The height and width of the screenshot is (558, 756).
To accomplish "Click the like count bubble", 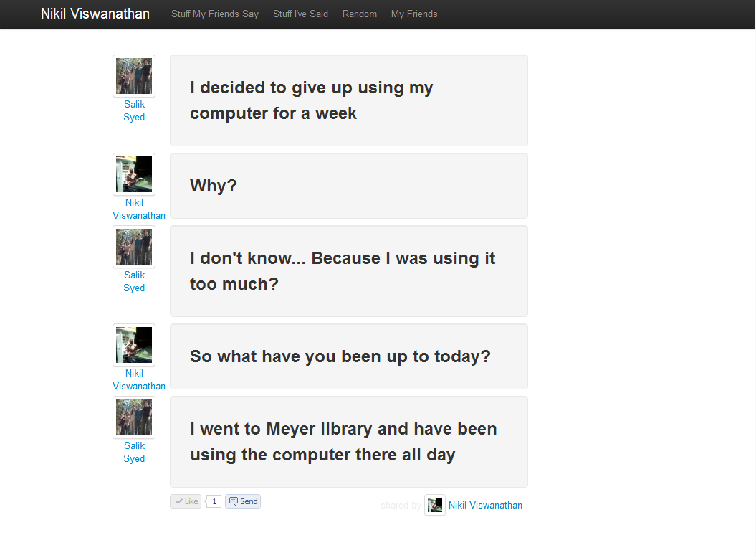I will pyautogui.click(x=214, y=501).
